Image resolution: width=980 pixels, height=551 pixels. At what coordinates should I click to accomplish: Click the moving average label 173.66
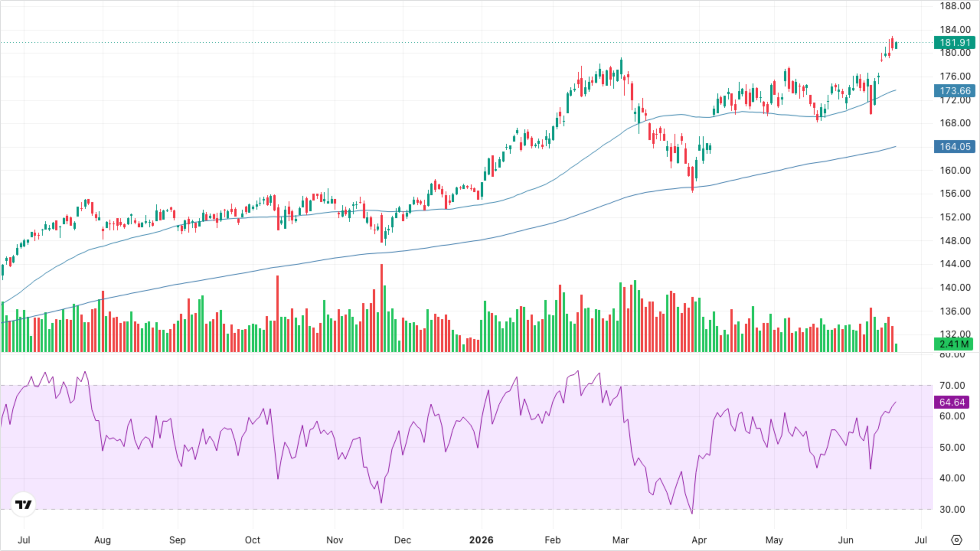[x=955, y=91]
